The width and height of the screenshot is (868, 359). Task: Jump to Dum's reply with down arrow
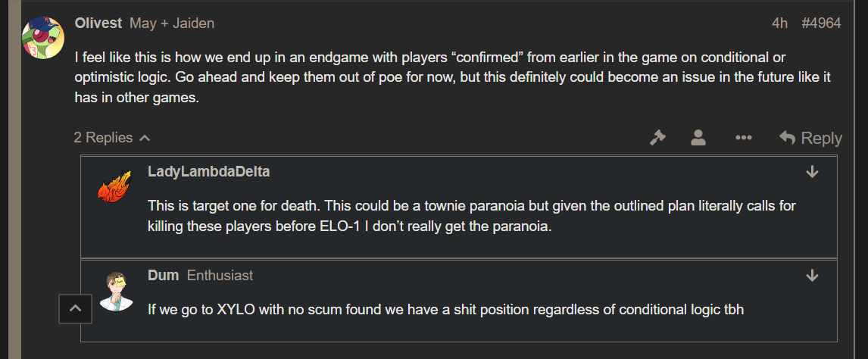(x=812, y=275)
